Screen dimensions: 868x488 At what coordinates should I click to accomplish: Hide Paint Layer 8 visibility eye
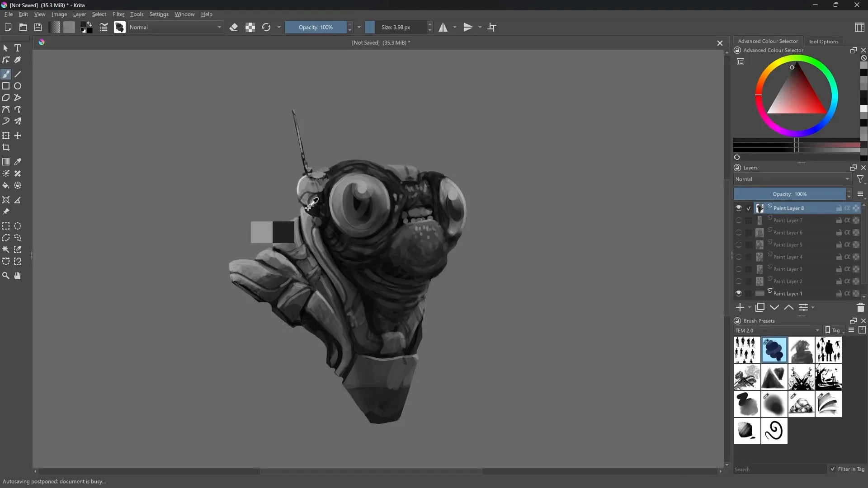pos(739,208)
